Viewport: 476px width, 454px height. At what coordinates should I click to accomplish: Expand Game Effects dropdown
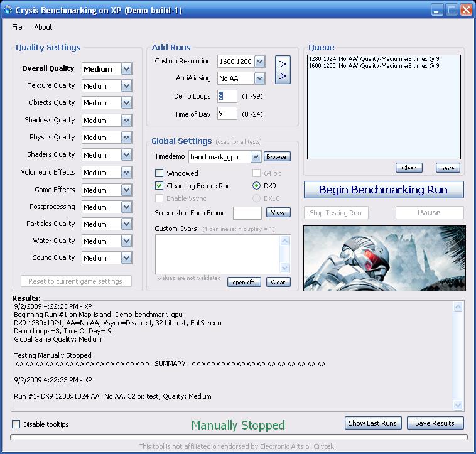[127, 190]
